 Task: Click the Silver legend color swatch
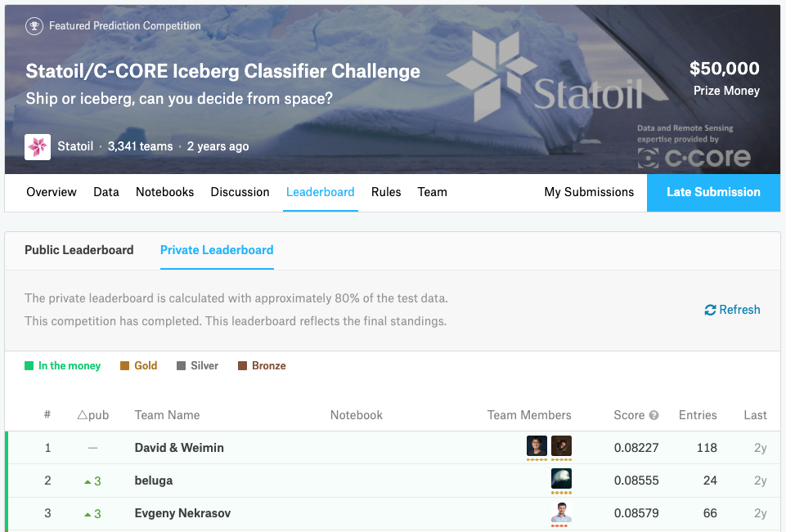182,365
